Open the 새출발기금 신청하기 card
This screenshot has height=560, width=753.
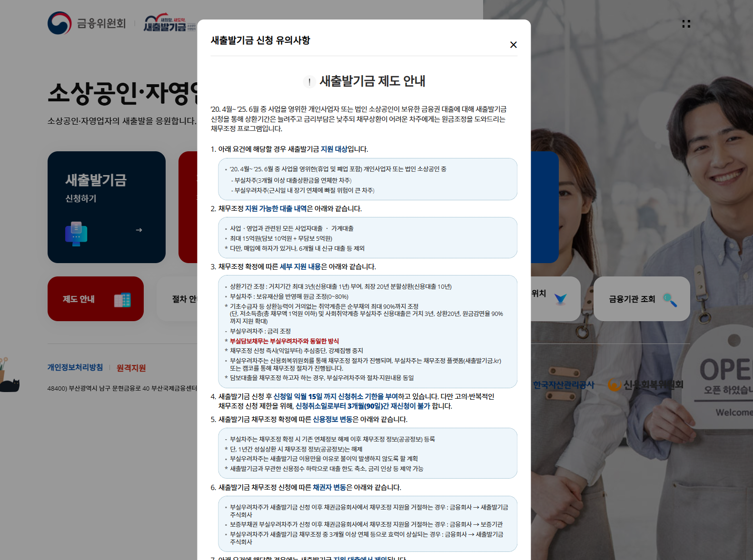click(x=107, y=207)
